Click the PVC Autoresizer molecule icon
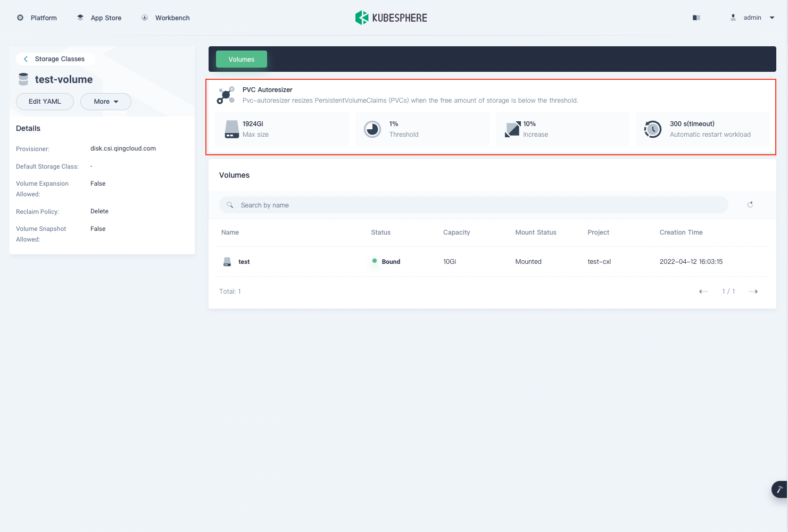788x532 pixels. click(x=226, y=95)
